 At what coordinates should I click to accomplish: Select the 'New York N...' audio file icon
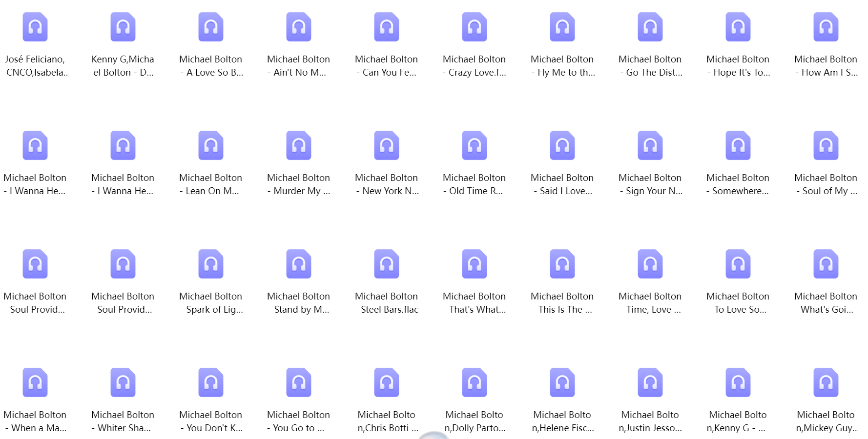coord(387,145)
